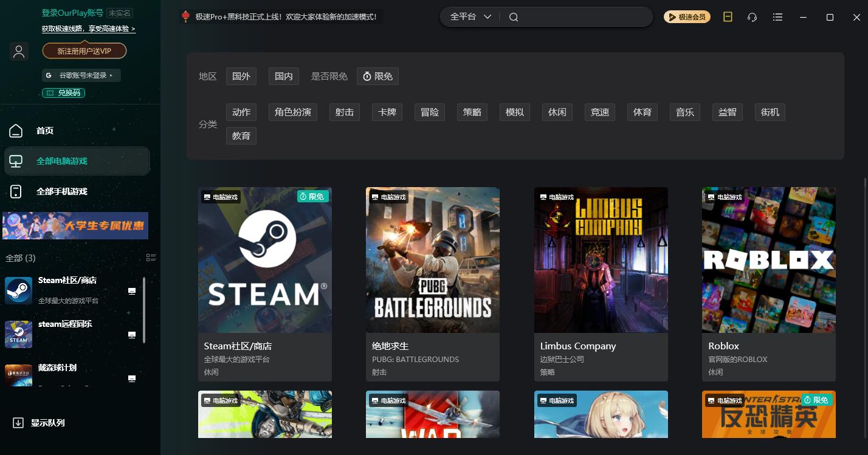The height and width of the screenshot is (455, 868).
Task: Click the 极速会员 membership button
Action: click(x=687, y=17)
